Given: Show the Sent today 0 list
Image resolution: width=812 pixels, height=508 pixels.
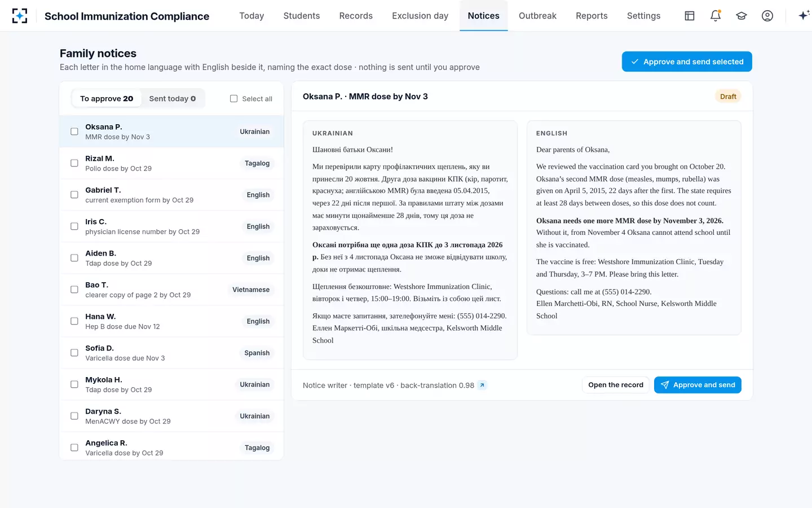Looking at the screenshot, I should tap(173, 99).
